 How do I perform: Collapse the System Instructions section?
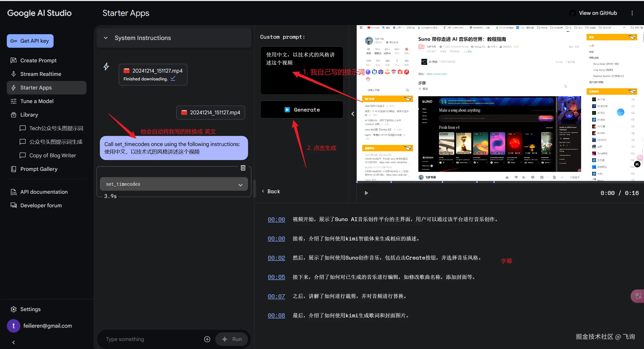(106, 38)
